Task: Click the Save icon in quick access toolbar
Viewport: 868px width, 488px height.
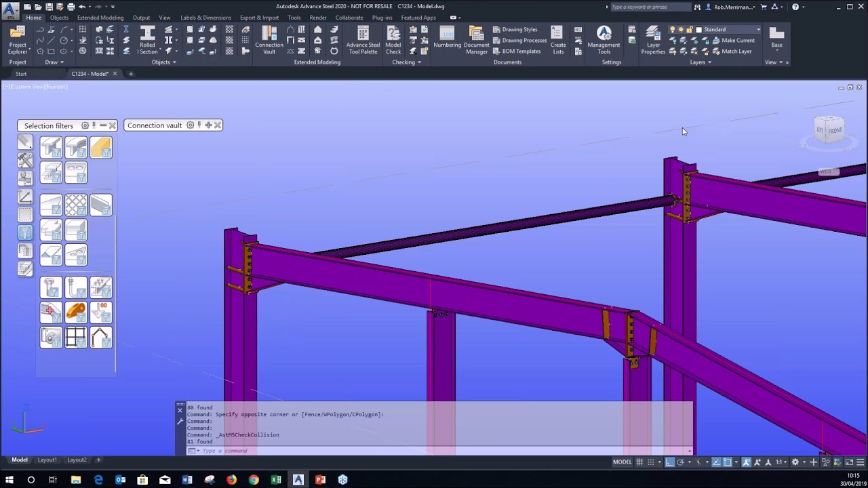Action: pyautogui.click(x=50, y=7)
